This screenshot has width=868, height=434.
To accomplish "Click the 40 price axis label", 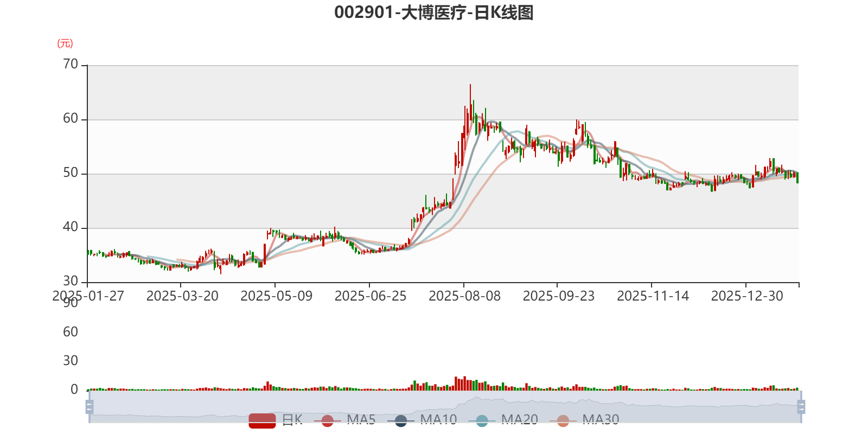I will click(71, 227).
